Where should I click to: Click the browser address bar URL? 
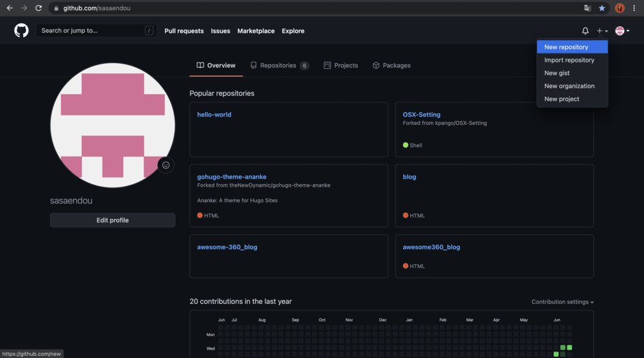coord(97,8)
